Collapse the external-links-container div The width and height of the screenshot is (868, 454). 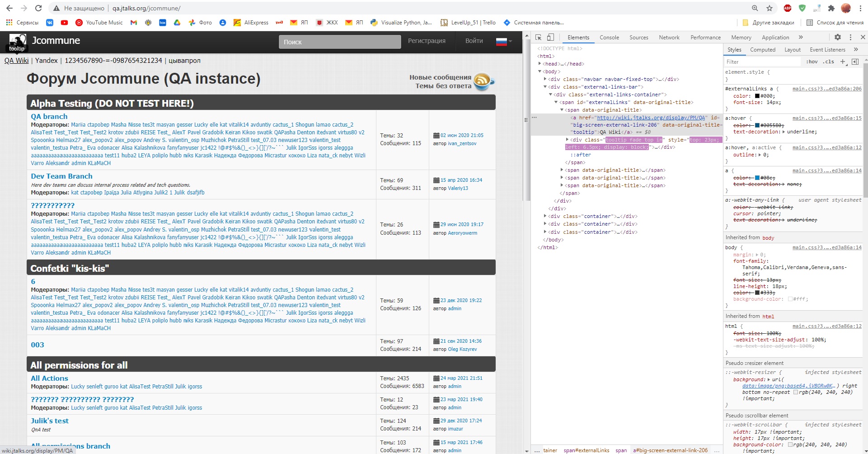(550, 95)
